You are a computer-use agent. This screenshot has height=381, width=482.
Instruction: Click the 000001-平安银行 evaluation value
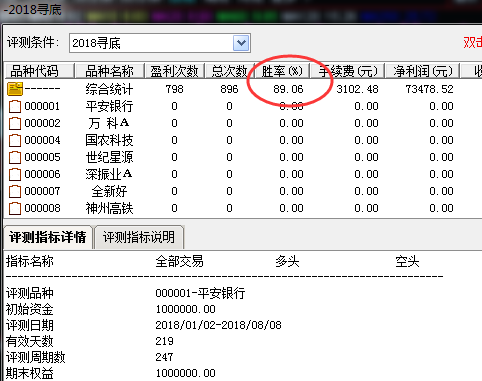pyautogui.click(x=200, y=293)
